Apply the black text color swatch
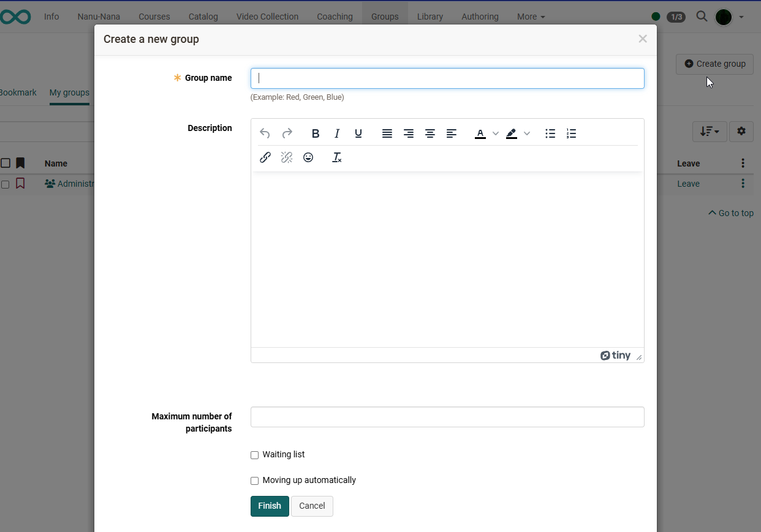 click(x=480, y=133)
